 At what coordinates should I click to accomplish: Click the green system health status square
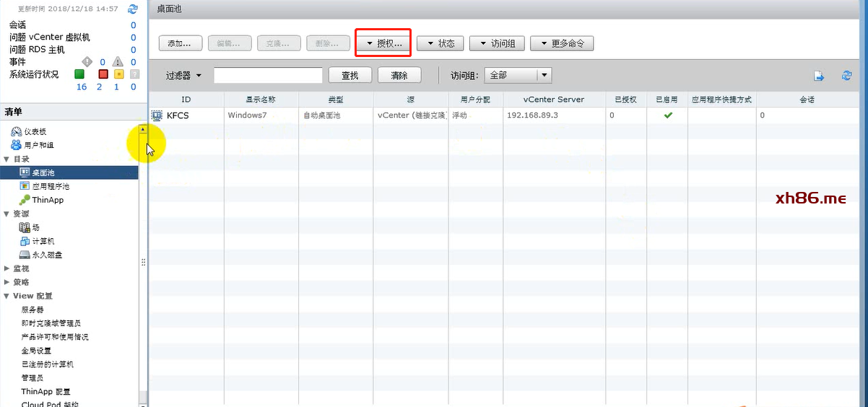pyautogui.click(x=79, y=74)
